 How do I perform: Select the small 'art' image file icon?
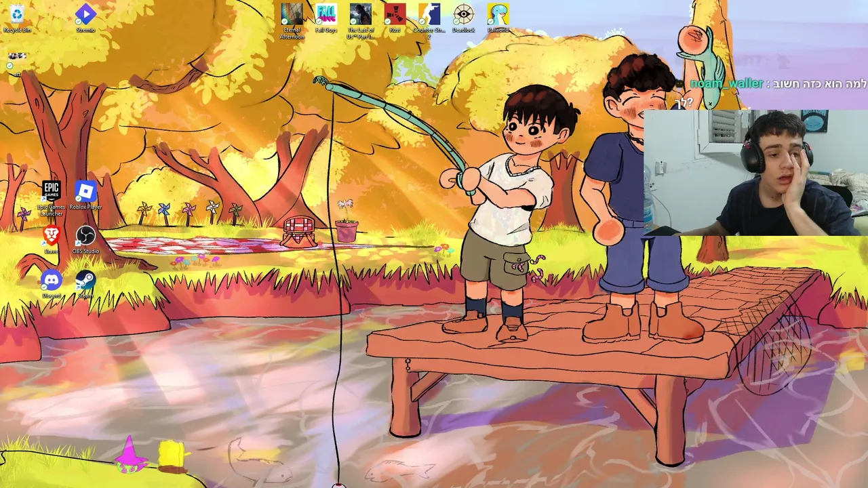(17, 62)
